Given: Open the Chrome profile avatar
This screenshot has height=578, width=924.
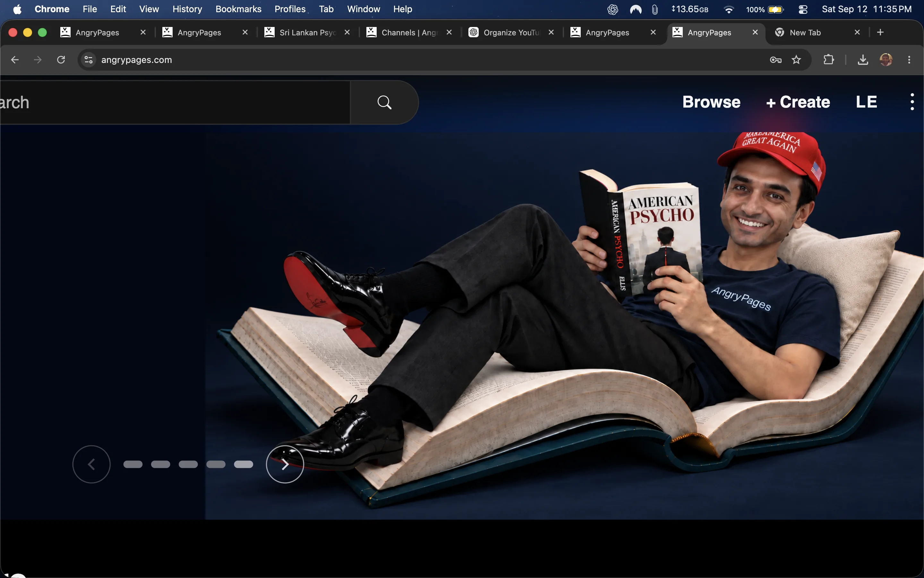Looking at the screenshot, I should click(x=886, y=60).
